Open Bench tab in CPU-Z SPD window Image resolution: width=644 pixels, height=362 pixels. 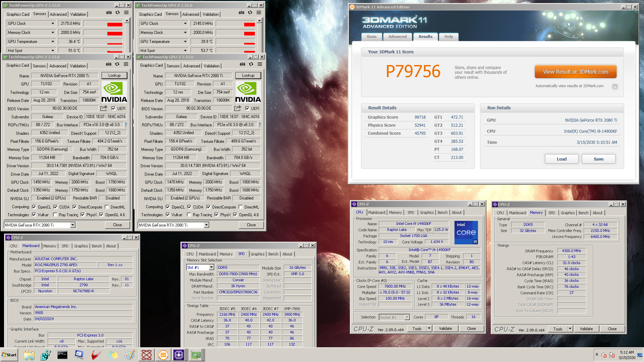(x=273, y=254)
